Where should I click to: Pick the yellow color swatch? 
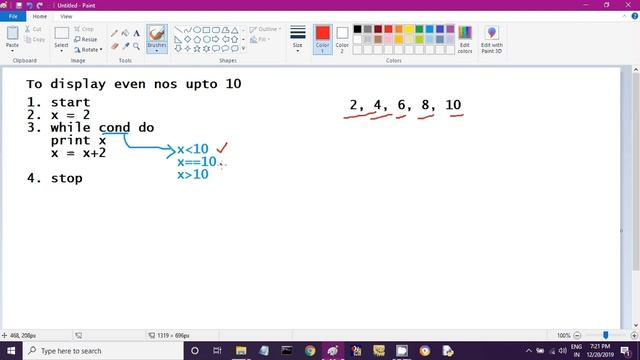(409, 29)
